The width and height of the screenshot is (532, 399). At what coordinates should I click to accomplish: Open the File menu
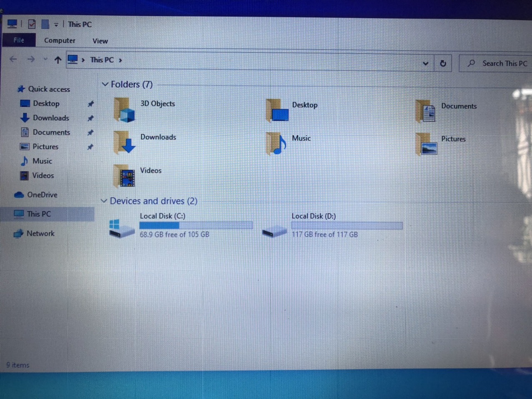pos(19,40)
